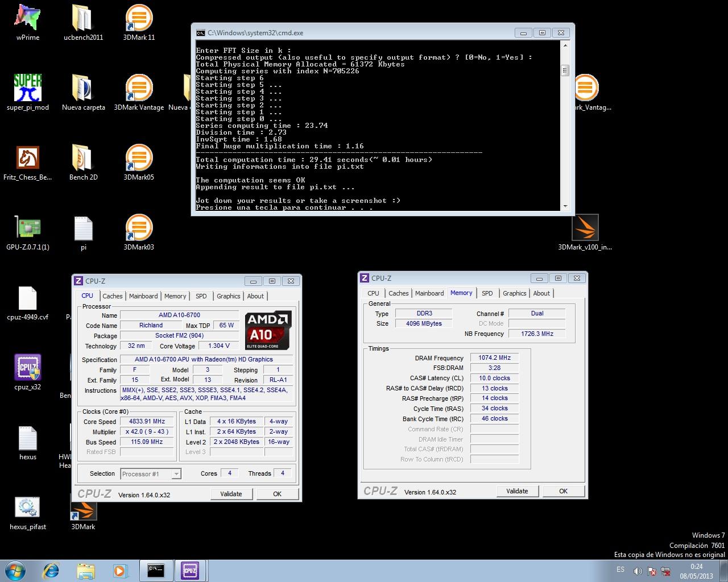Screen dimensions: 728x582
Task: Open Windows Media Player from taskbar
Action: [120, 570]
